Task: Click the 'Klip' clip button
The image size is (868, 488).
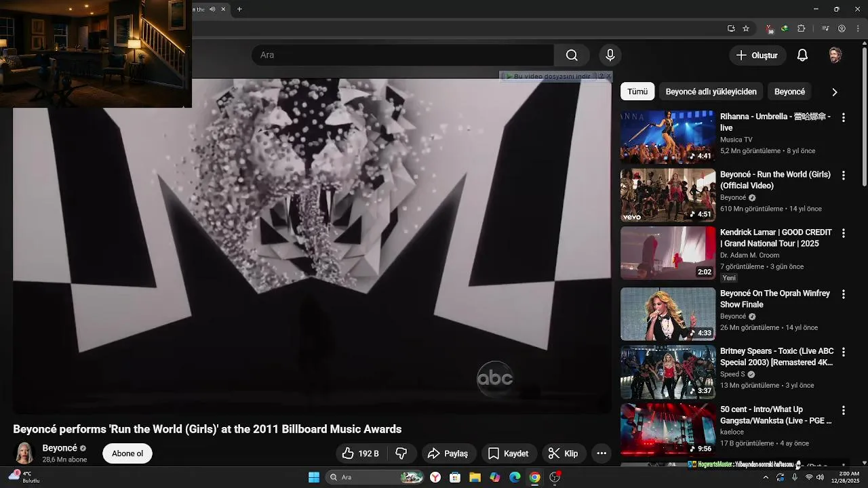Action: tap(564, 453)
